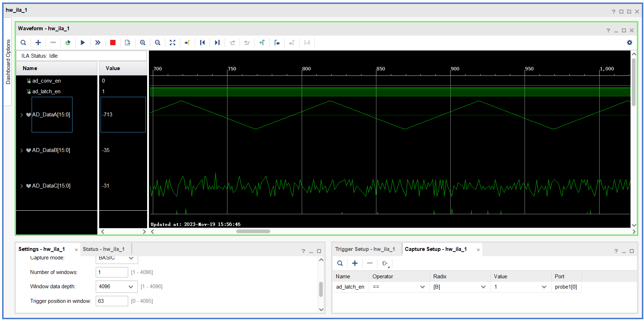Click the Number of windows field
The width and height of the screenshot is (644, 321).
(x=112, y=272)
